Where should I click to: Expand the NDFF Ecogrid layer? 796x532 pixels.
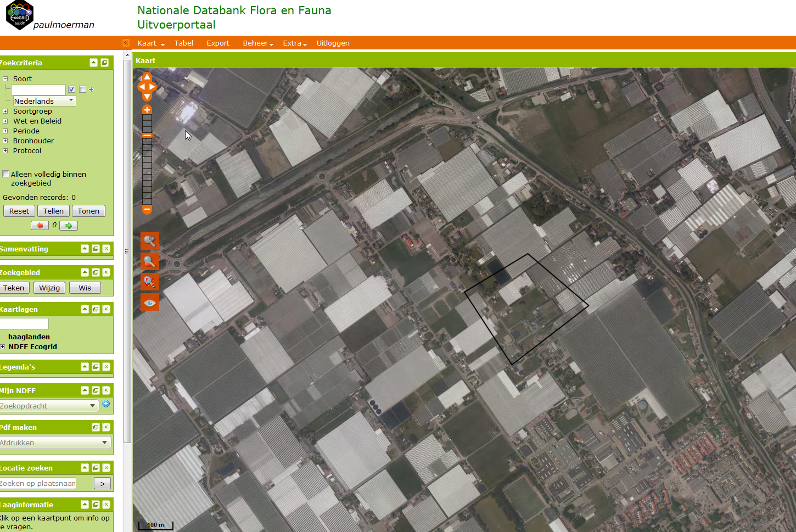pyautogui.click(x=3, y=346)
